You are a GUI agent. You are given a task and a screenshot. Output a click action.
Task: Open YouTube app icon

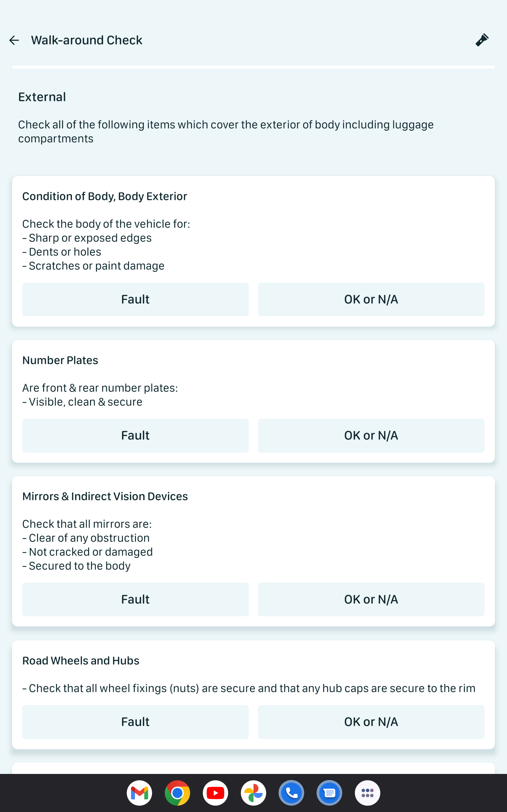point(215,793)
